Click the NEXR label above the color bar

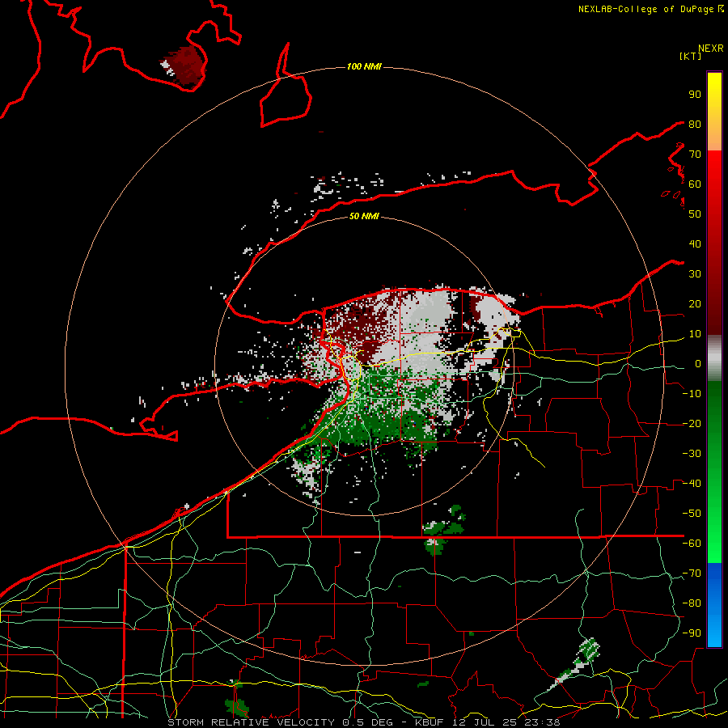pyautogui.click(x=711, y=49)
